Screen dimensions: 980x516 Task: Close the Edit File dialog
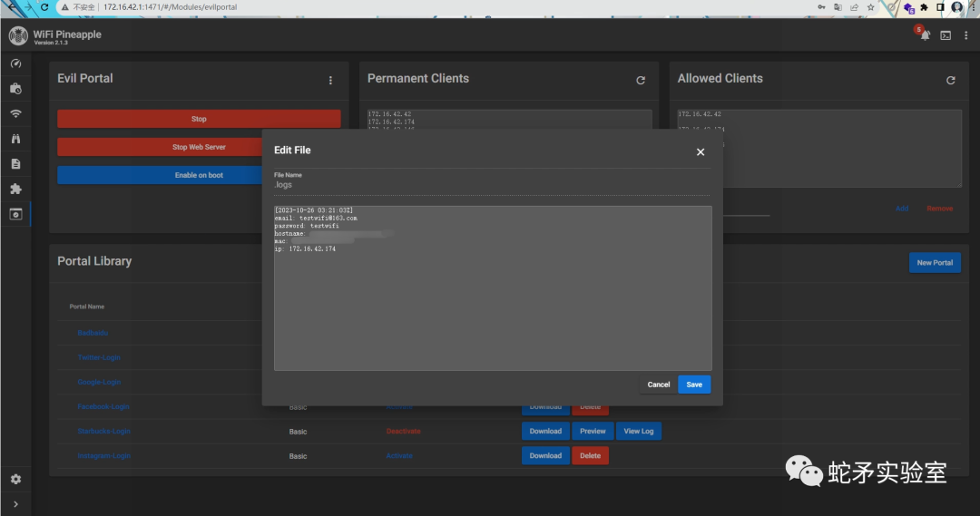[701, 151]
